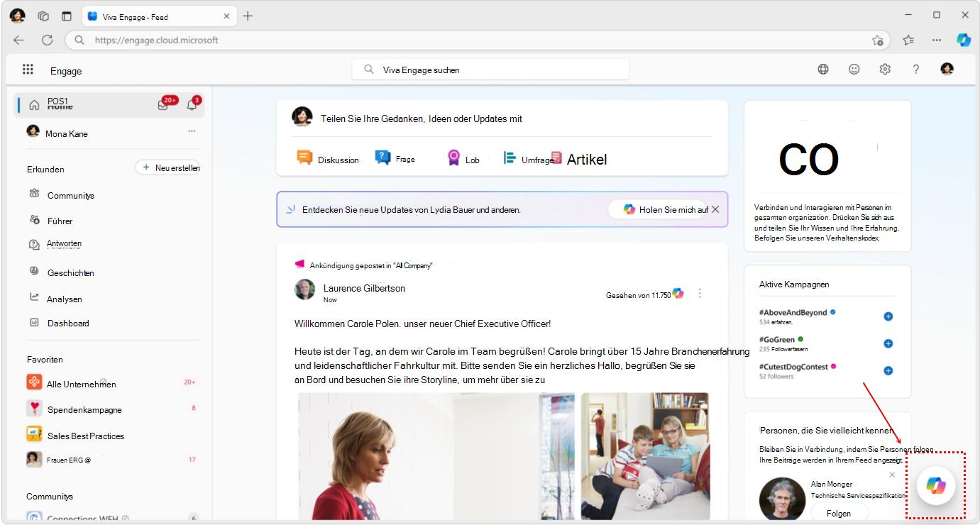This screenshot has height=525, width=980.
Task: Start an Artikel post
Action: pyautogui.click(x=579, y=159)
